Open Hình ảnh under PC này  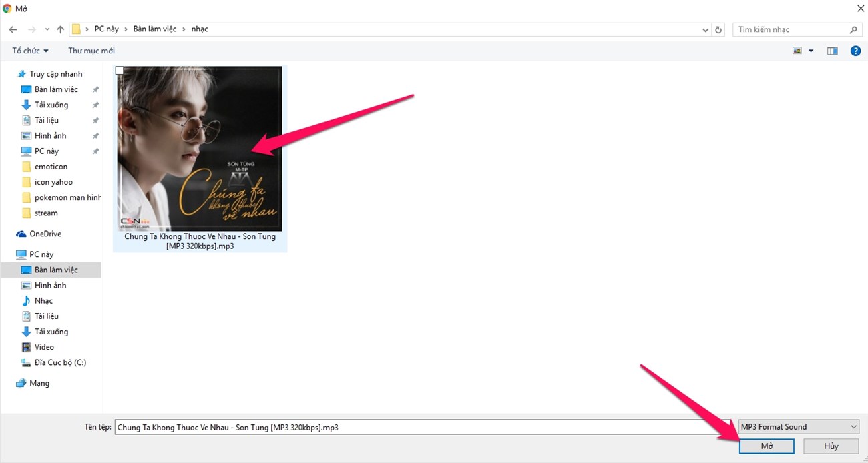click(50, 285)
